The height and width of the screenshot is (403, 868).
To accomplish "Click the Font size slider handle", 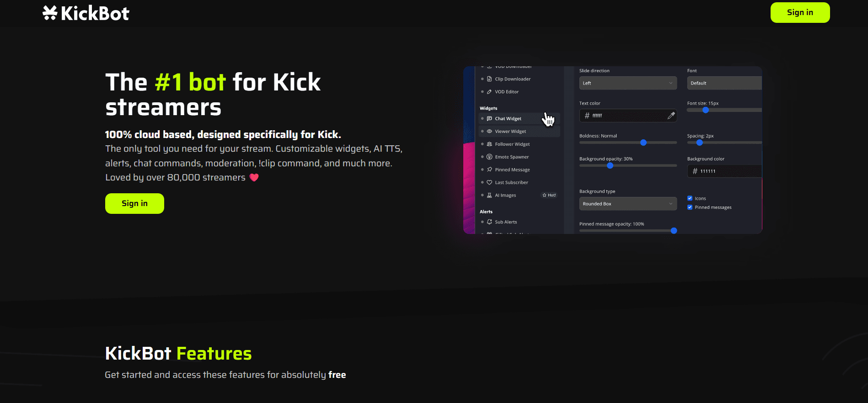I will [x=706, y=110].
